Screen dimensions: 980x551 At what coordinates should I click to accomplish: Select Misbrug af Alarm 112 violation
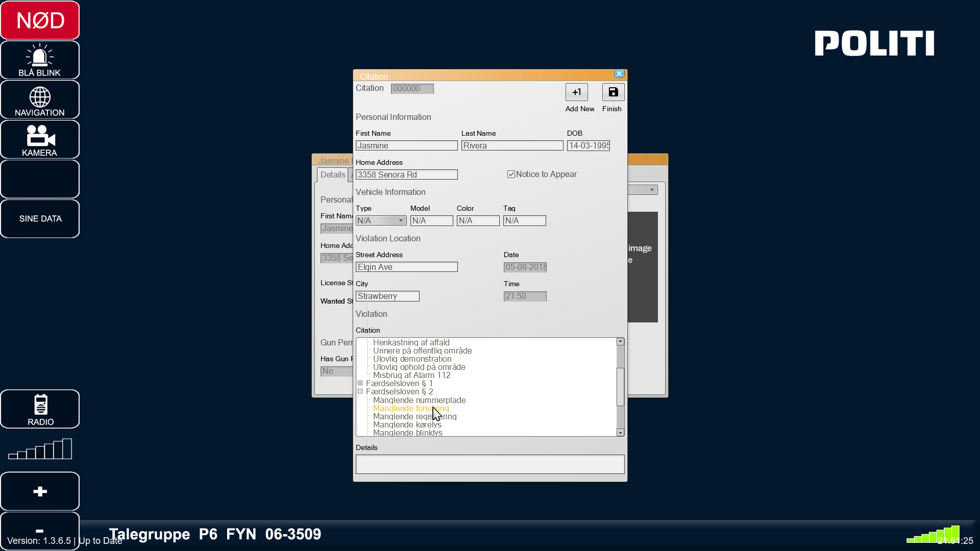click(x=411, y=375)
